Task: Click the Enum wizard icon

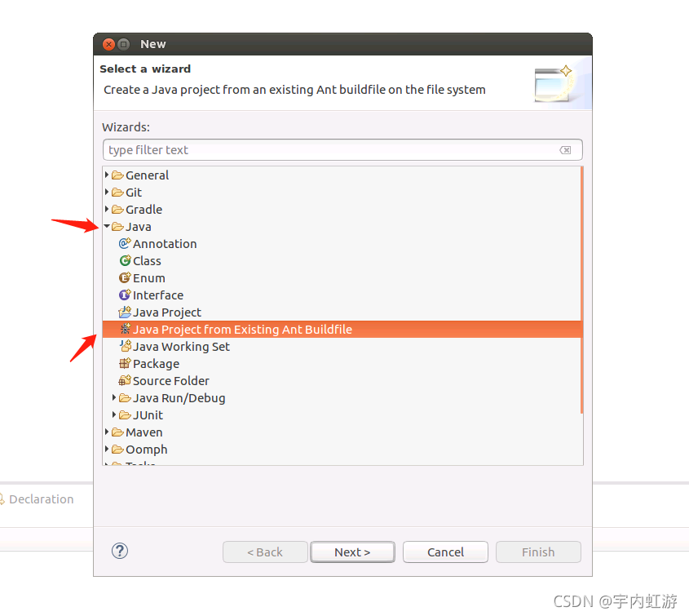Action: pyautogui.click(x=125, y=277)
